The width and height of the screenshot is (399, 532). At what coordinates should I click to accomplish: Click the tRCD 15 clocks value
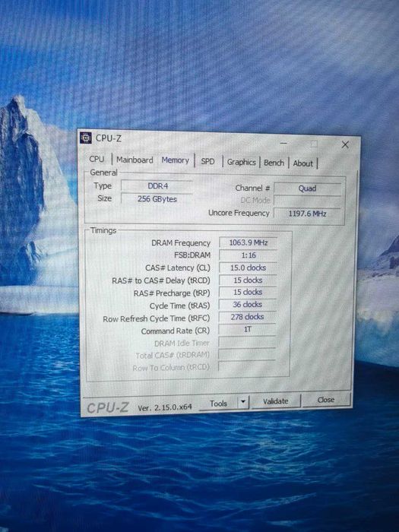pyautogui.click(x=248, y=280)
